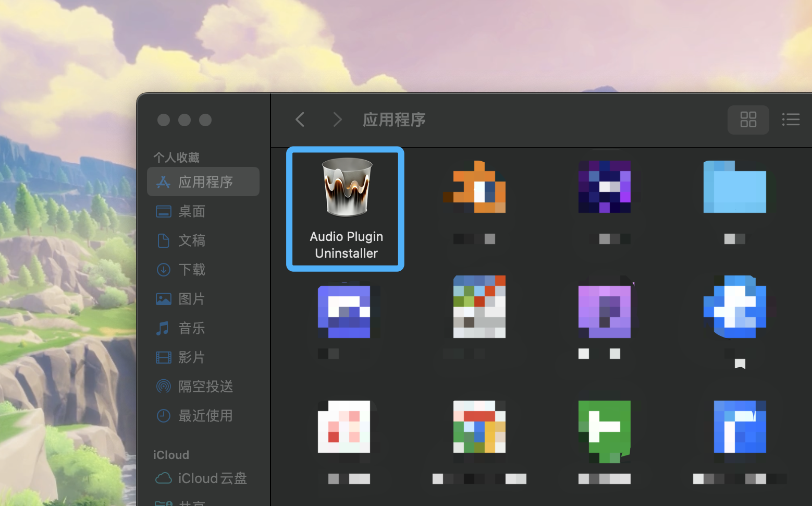Go forward with the right chevron button
The image size is (812, 506).
337,119
